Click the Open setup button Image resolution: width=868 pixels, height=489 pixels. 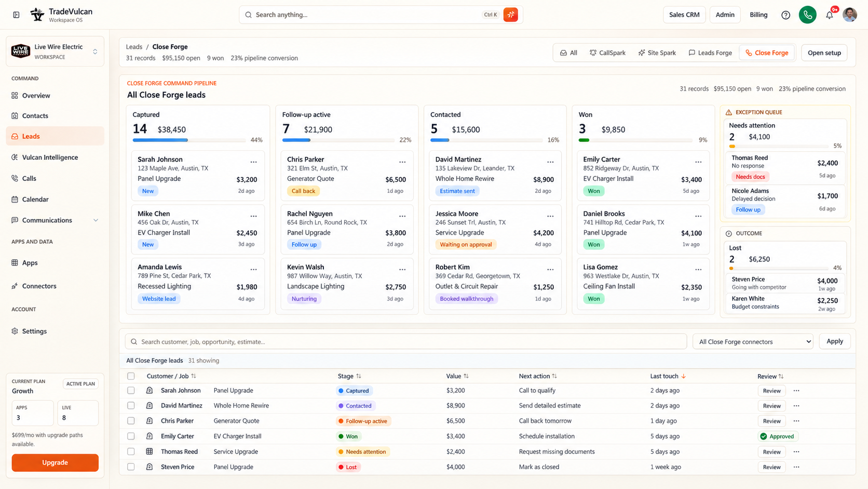pos(824,53)
